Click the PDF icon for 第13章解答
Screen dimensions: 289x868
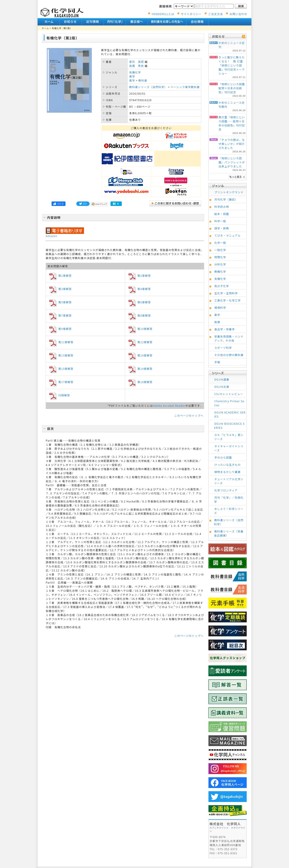53,356
